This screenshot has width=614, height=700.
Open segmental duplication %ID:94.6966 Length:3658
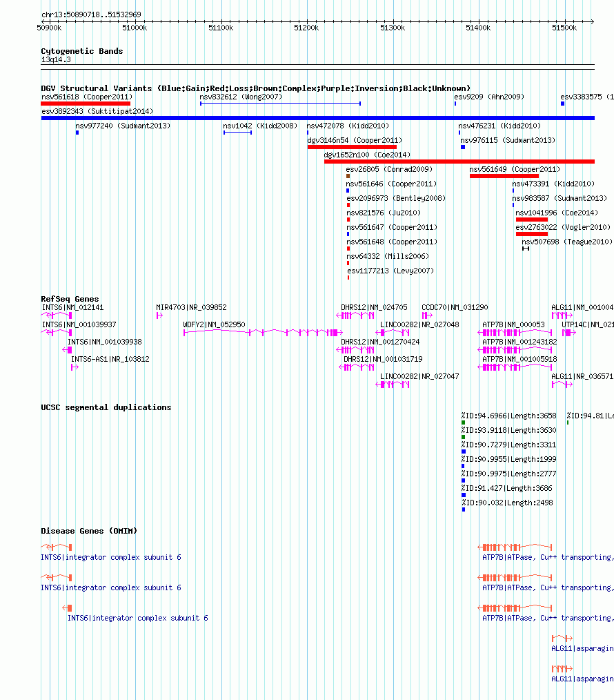(508, 416)
